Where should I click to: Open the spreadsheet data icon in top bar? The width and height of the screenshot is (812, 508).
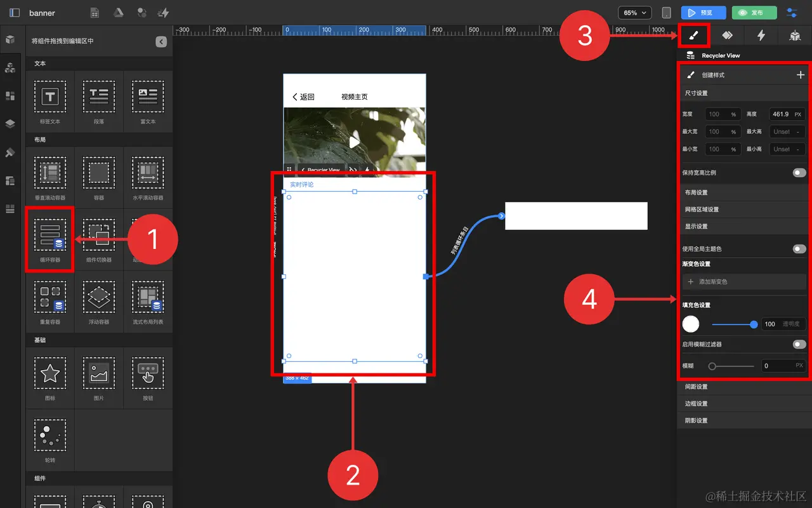95,13
